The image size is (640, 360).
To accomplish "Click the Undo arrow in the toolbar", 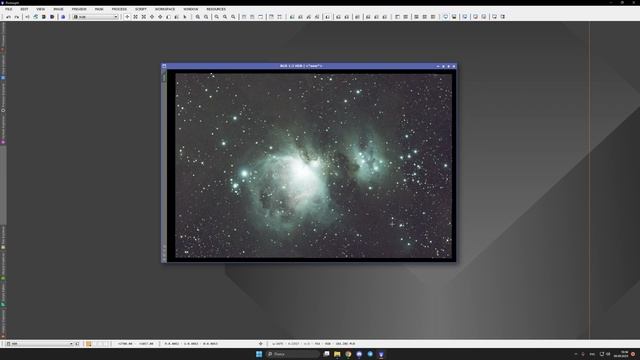I will [8, 17].
